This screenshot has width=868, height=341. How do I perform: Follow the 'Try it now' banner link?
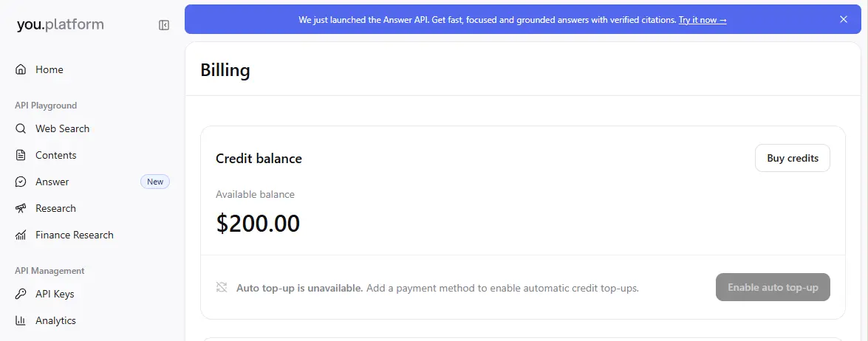tap(703, 20)
